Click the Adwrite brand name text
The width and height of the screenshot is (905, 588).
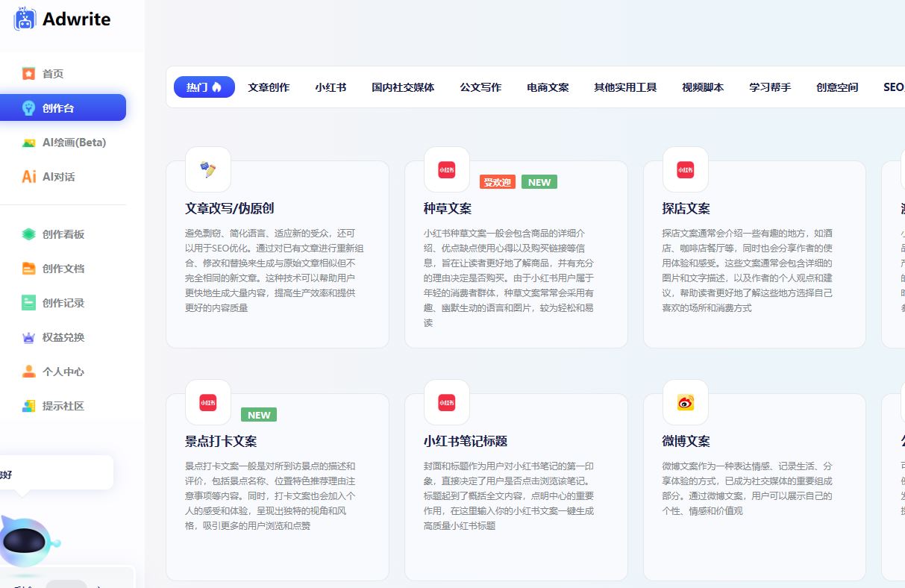tap(76, 19)
